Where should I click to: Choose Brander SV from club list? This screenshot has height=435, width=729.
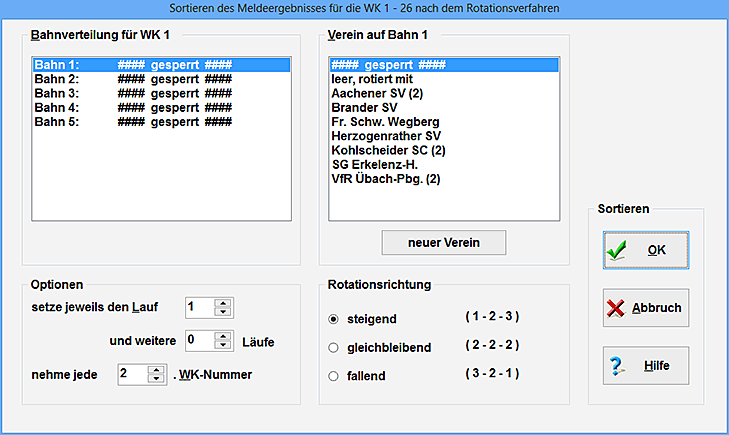[x=365, y=107]
